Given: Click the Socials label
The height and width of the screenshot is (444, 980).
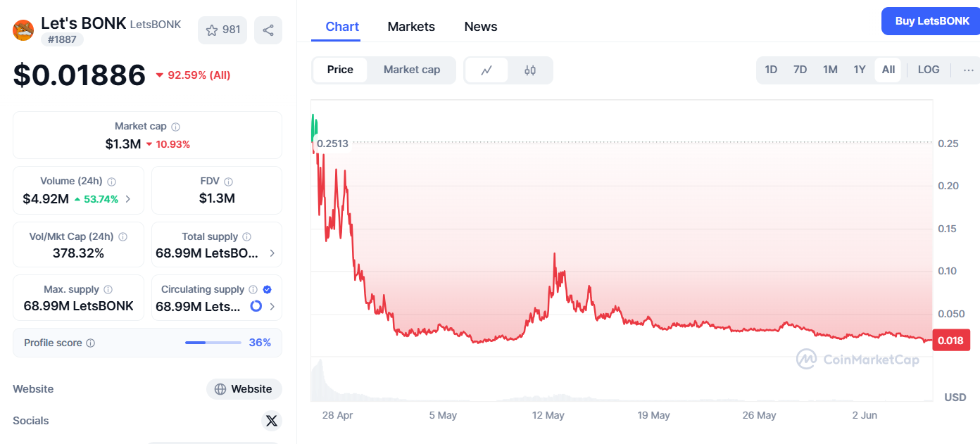Looking at the screenshot, I should pos(31,421).
